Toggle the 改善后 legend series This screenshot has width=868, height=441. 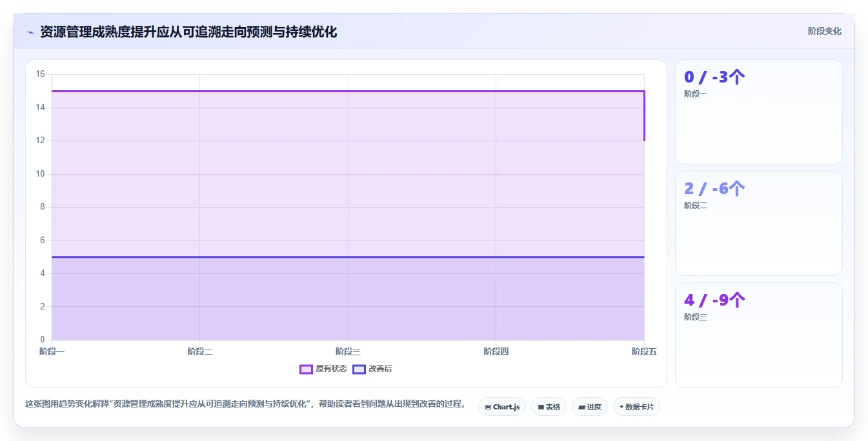372,369
